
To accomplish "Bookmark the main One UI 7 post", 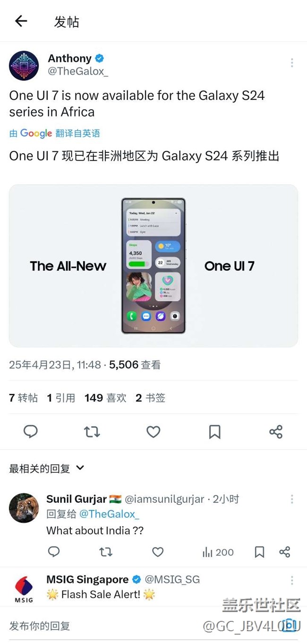I will click(214, 431).
